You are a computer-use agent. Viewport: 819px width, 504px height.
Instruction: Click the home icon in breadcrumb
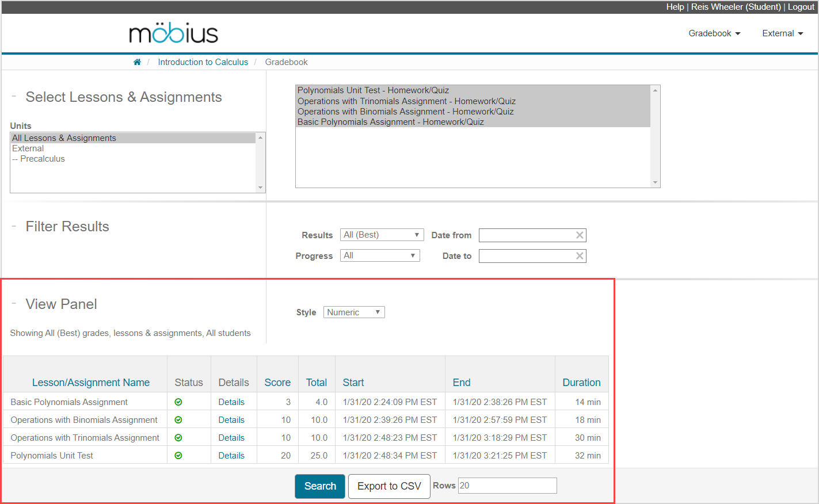pos(137,62)
